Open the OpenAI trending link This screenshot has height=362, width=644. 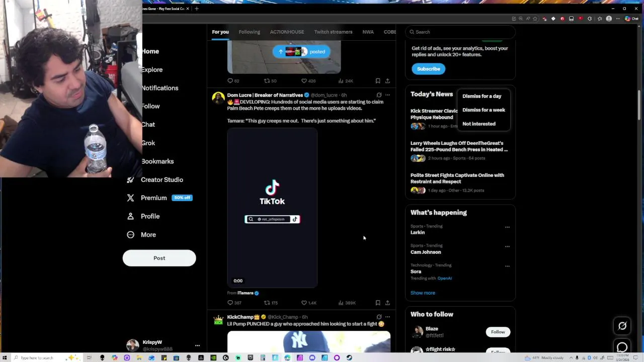pyautogui.click(x=444, y=278)
